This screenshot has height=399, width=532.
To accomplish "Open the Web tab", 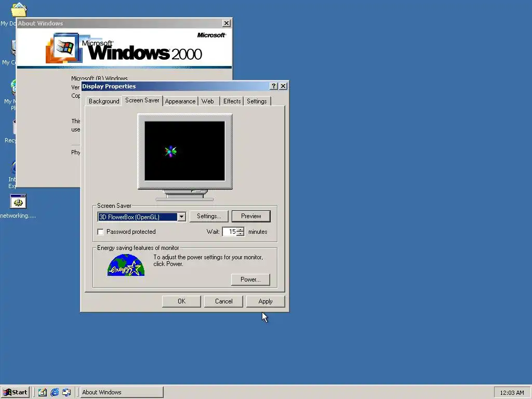I will (208, 101).
